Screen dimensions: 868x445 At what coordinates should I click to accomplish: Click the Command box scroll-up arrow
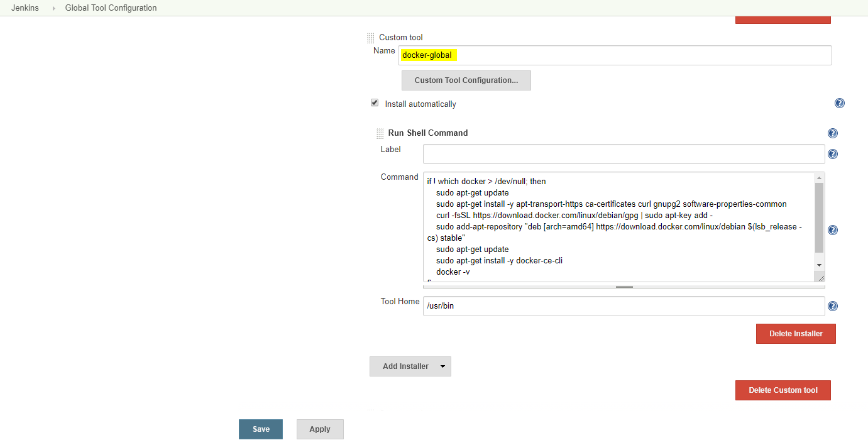[819, 178]
